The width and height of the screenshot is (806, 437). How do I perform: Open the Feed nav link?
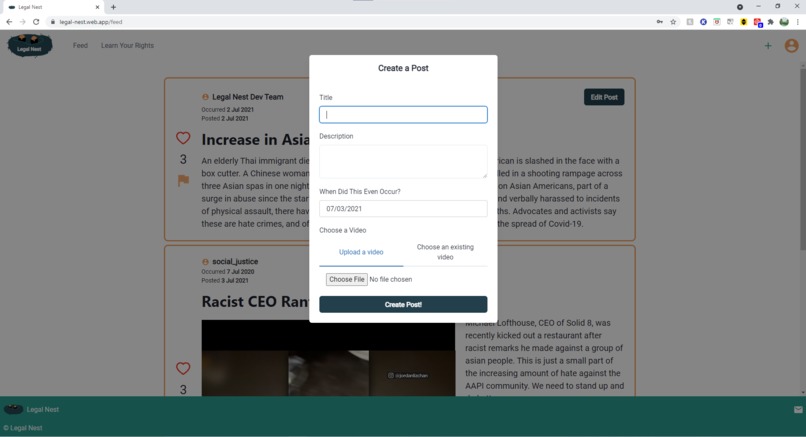(80, 45)
